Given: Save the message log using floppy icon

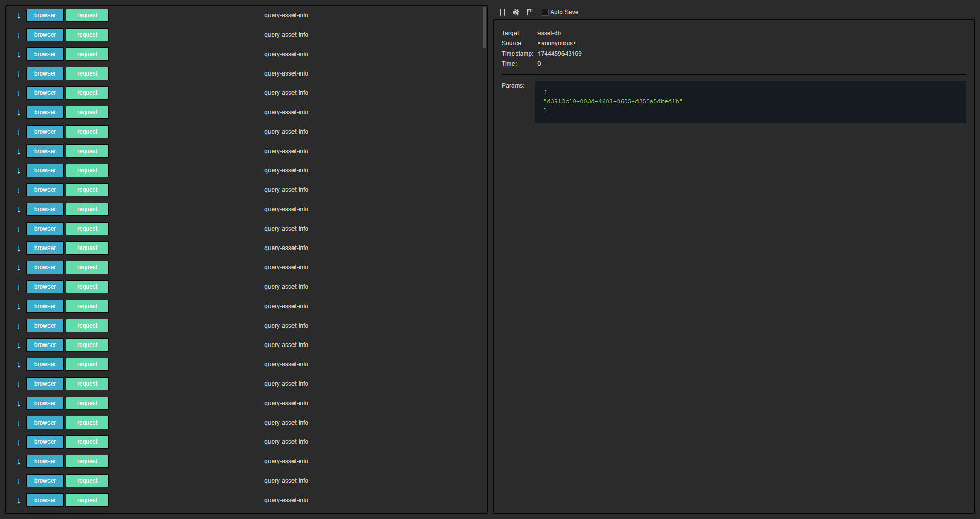Looking at the screenshot, I should 530,12.
